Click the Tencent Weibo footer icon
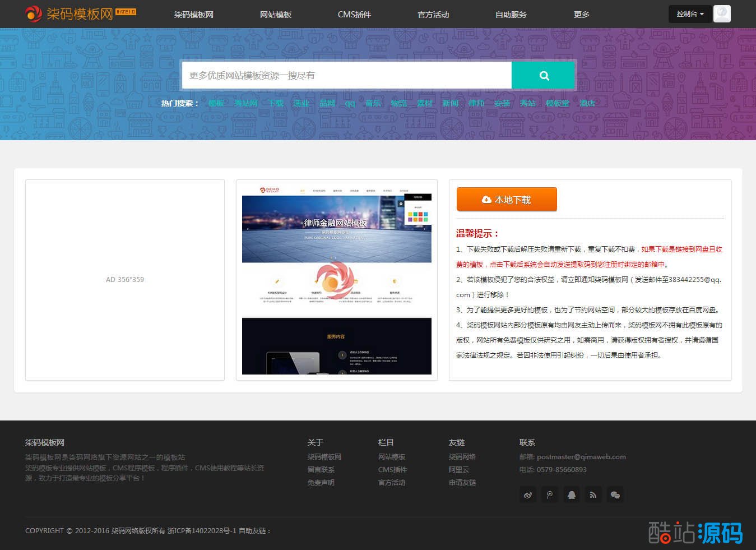Screen dimensions: 756x550 (x=550, y=494)
